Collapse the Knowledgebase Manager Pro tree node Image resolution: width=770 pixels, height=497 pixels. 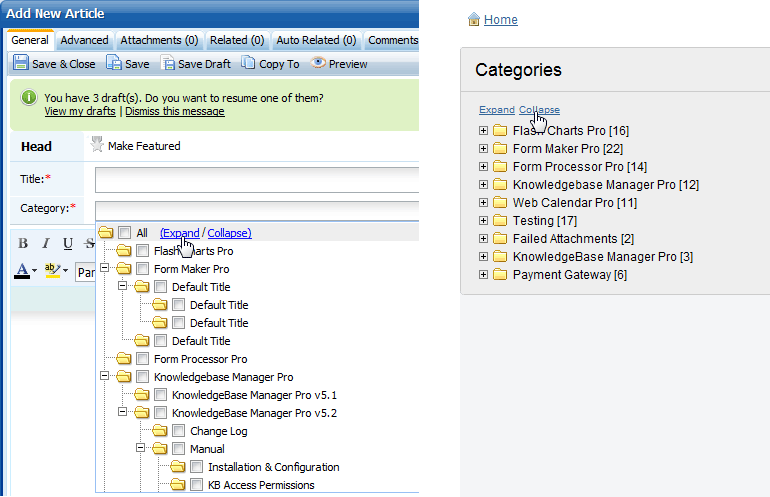pyautogui.click(x=104, y=376)
